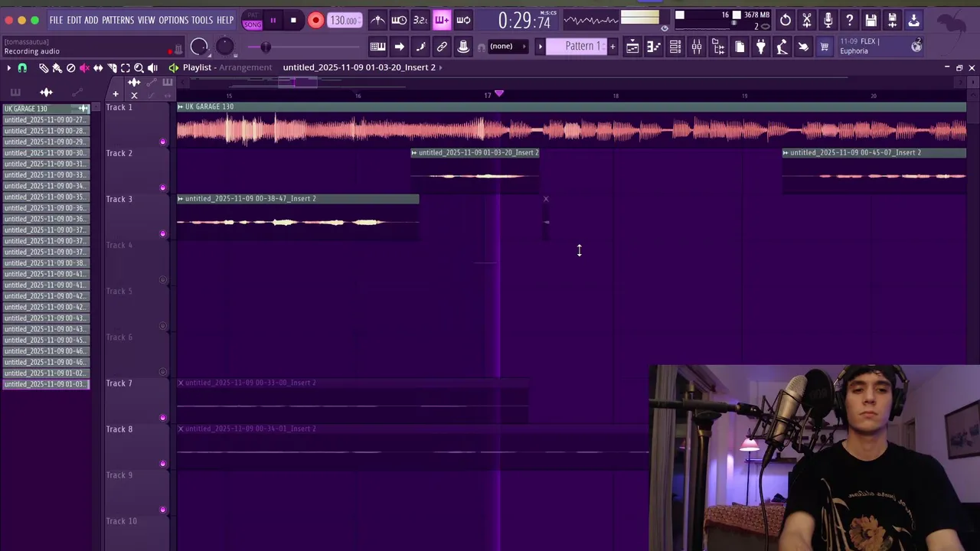Open the project picker icon
The image size is (980, 551).
point(740,47)
